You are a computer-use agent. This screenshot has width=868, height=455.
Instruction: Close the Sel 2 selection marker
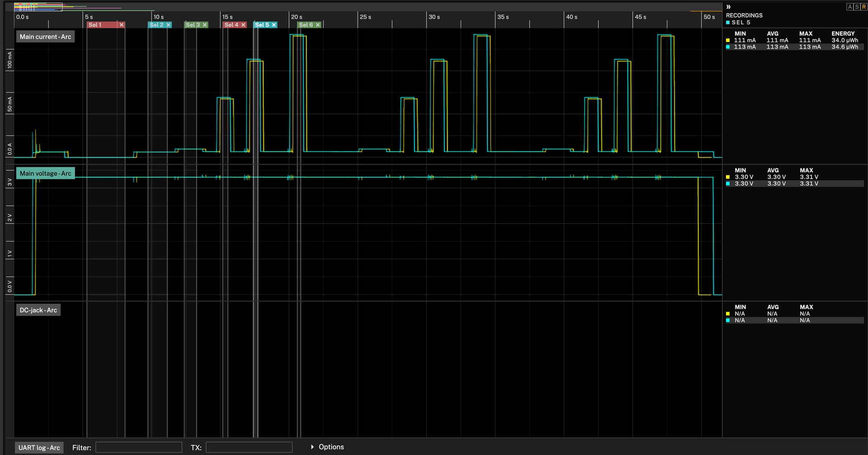168,25
